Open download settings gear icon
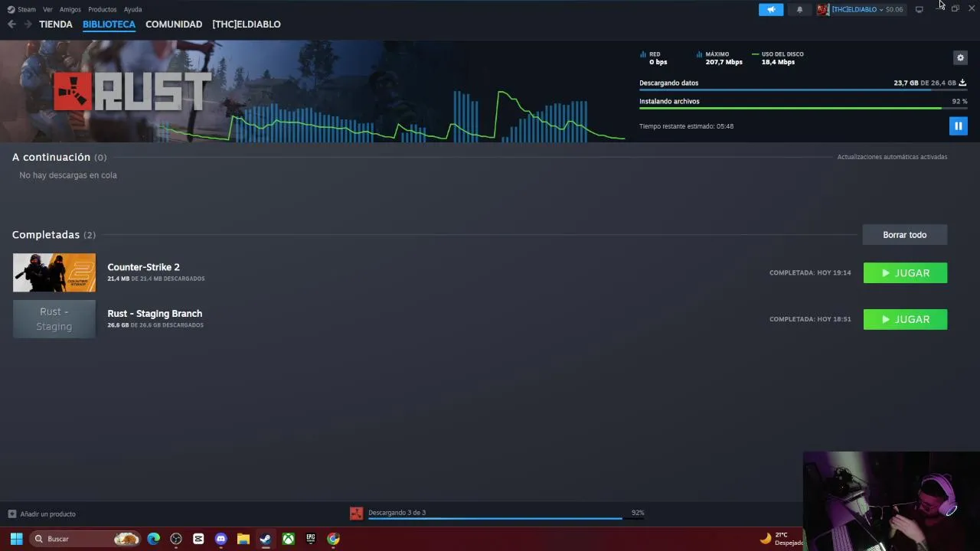The height and width of the screenshot is (551, 980). click(x=960, y=57)
